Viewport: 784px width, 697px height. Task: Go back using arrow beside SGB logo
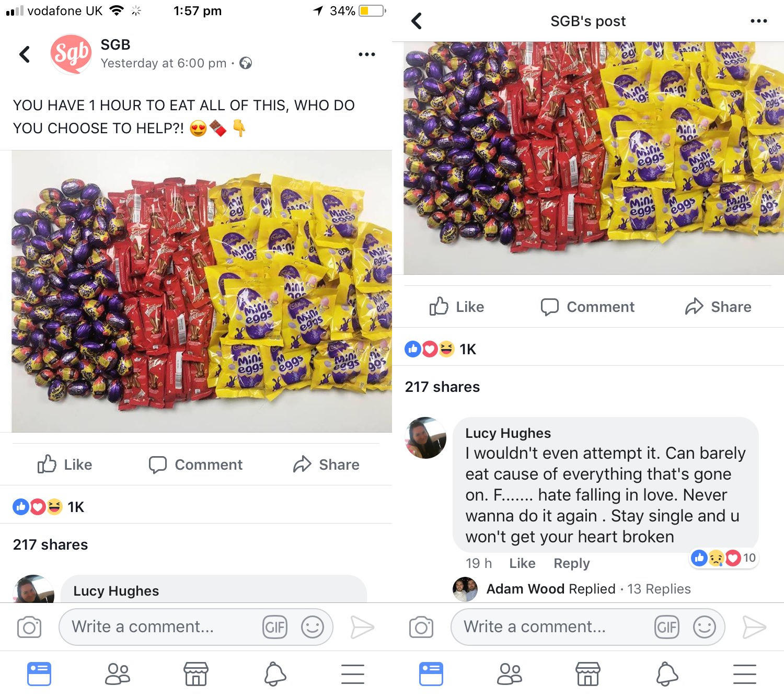coord(25,54)
